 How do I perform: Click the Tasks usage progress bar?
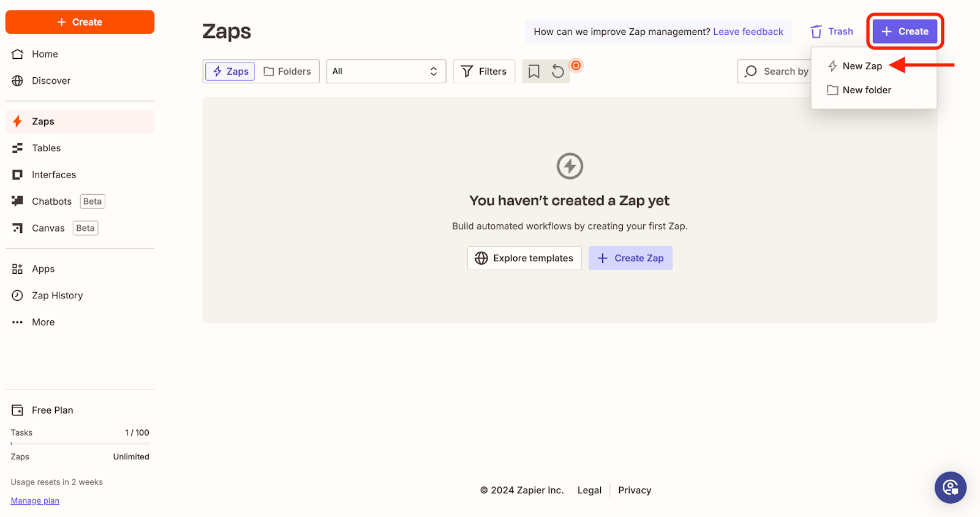pyautogui.click(x=80, y=443)
